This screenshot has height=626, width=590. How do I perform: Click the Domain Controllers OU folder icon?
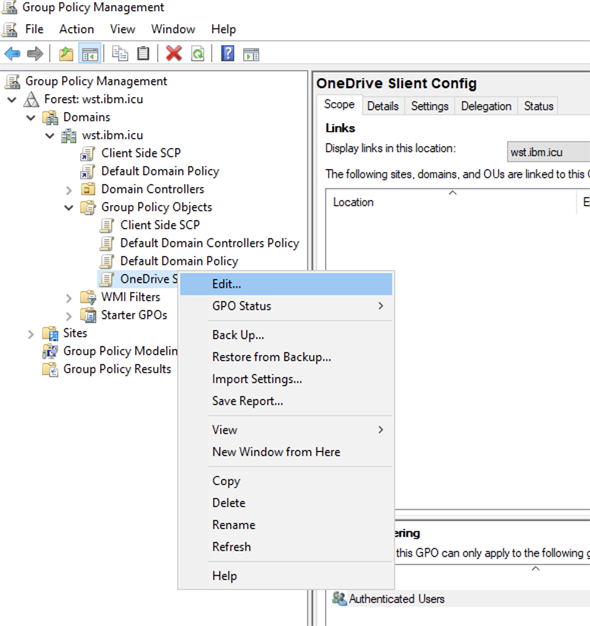(x=88, y=189)
